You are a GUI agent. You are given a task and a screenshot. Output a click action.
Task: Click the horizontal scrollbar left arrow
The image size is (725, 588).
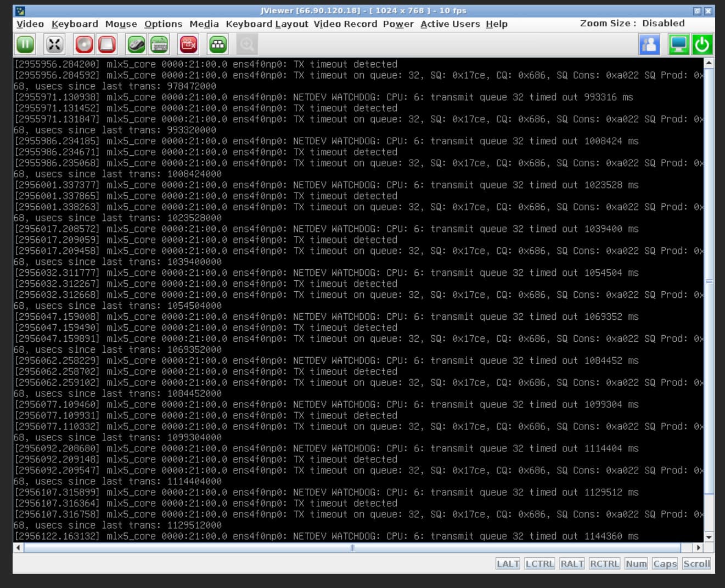[x=18, y=547]
